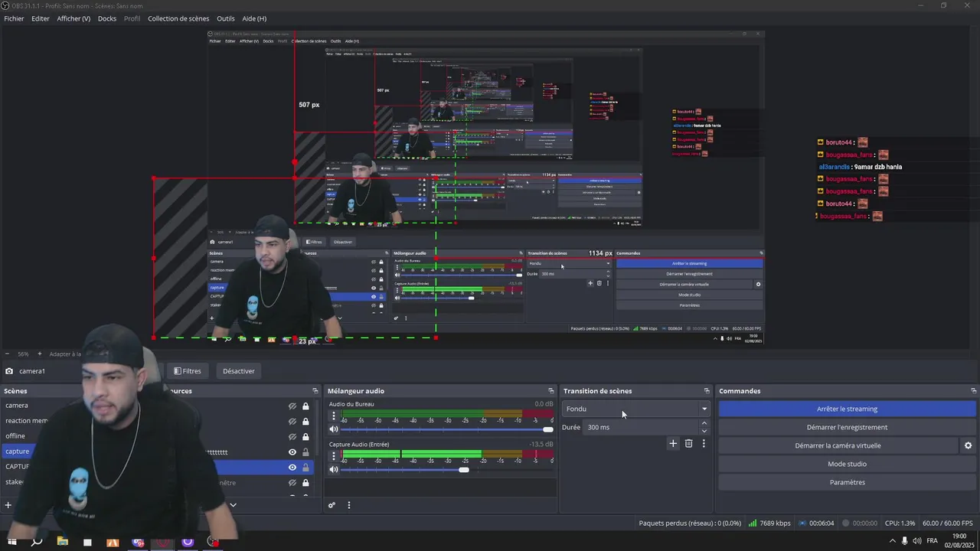Image resolution: width=980 pixels, height=551 pixels.
Task: Open volume icon in system tray
Action: [x=917, y=540]
